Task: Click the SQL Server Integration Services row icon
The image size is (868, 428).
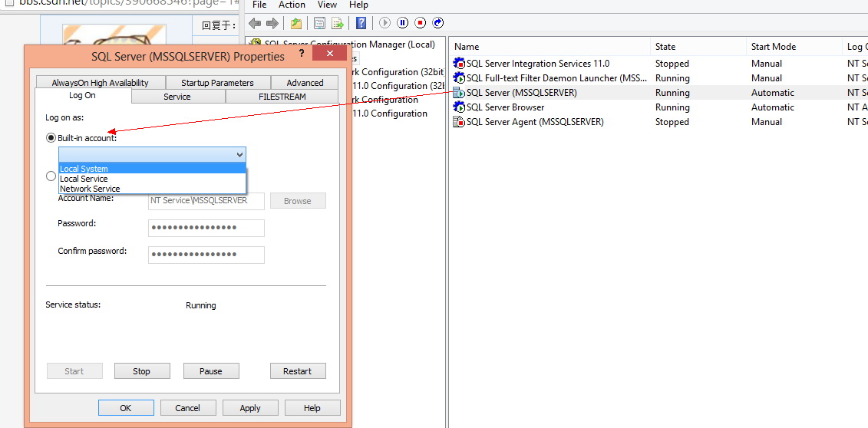Action: tap(459, 64)
